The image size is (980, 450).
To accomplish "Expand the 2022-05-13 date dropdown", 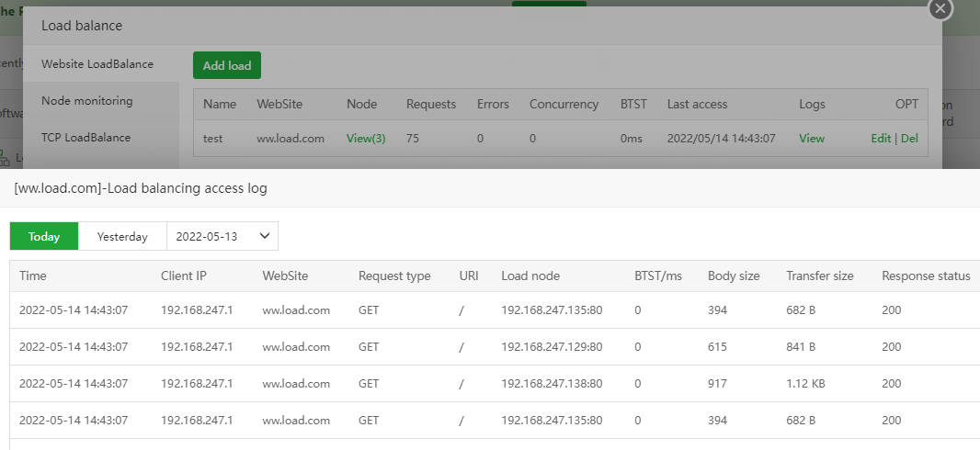I will click(x=222, y=236).
